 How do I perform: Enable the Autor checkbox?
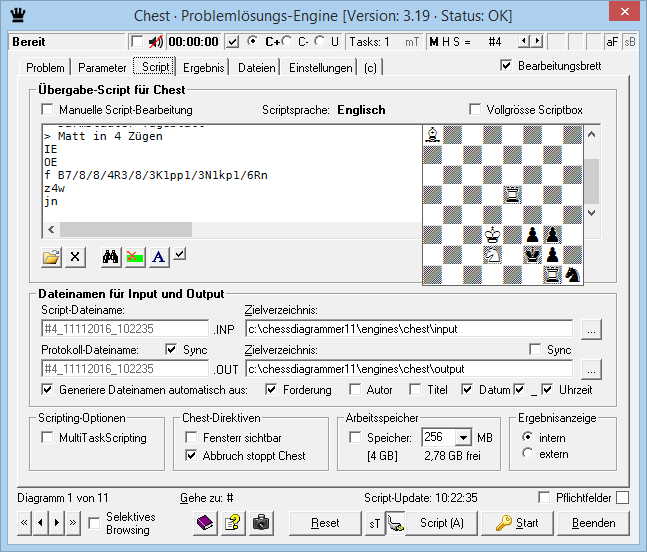pos(355,389)
